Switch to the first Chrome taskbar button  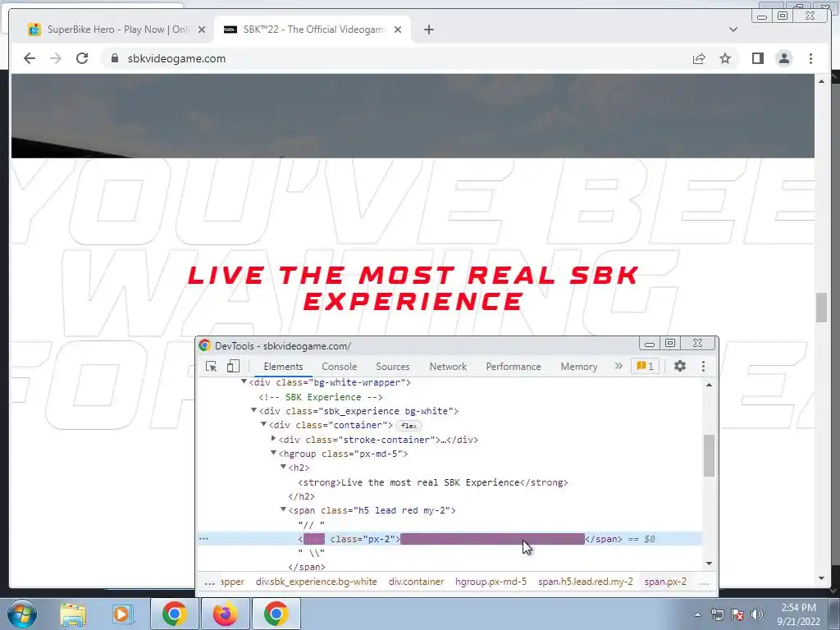point(175,614)
